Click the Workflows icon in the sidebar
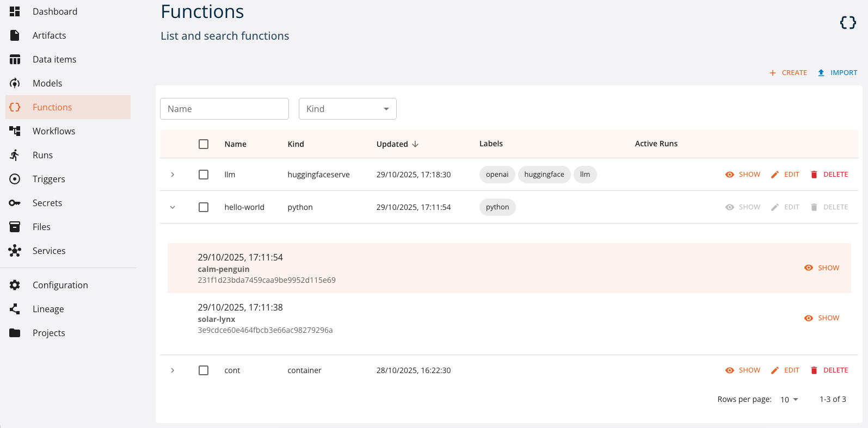The image size is (868, 428). pyautogui.click(x=15, y=131)
